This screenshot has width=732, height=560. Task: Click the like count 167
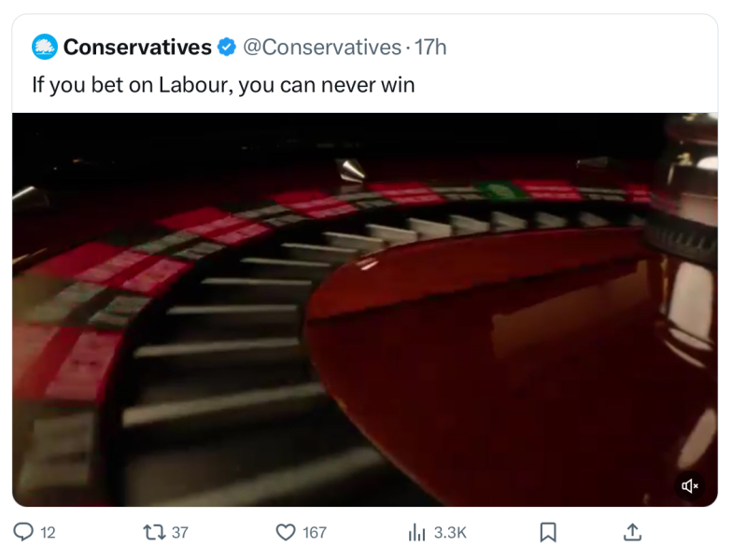pyautogui.click(x=315, y=532)
